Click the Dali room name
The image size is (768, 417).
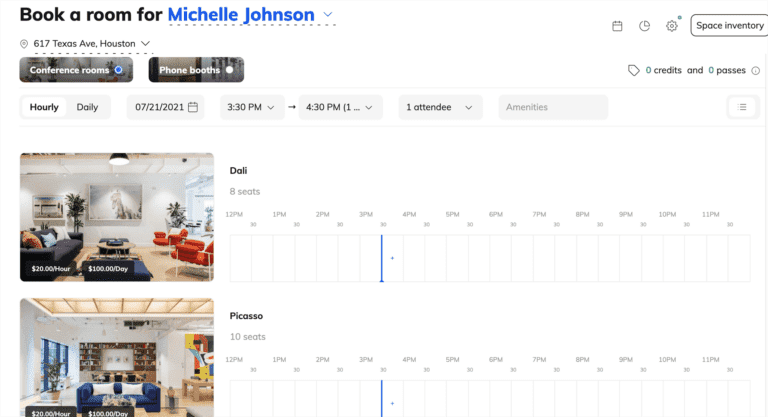[x=238, y=171]
